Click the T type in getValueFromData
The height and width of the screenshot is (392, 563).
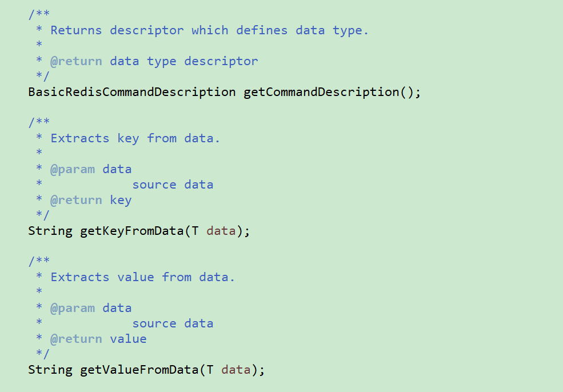click(210, 370)
